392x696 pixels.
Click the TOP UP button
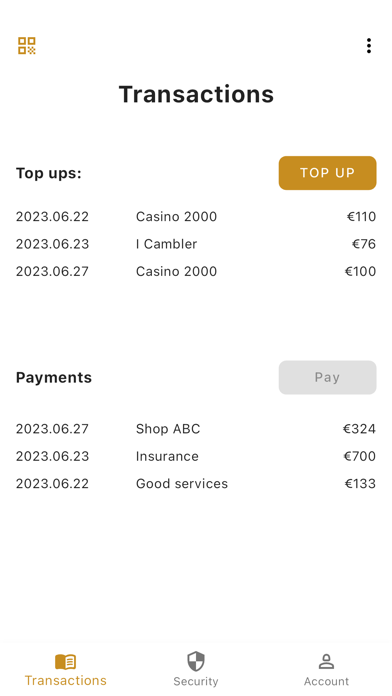click(x=328, y=173)
